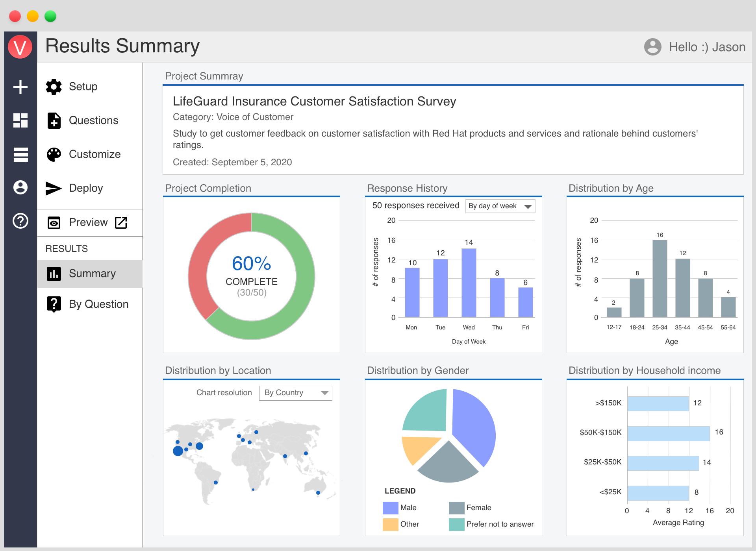Open the account icon in dark sidebar

20,187
